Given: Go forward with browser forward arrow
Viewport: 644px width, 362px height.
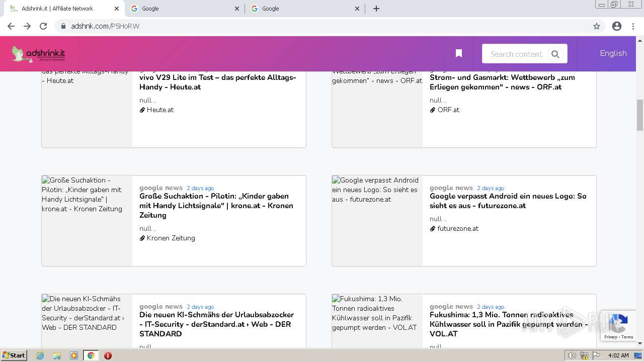Looking at the screenshot, I should click(x=27, y=26).
